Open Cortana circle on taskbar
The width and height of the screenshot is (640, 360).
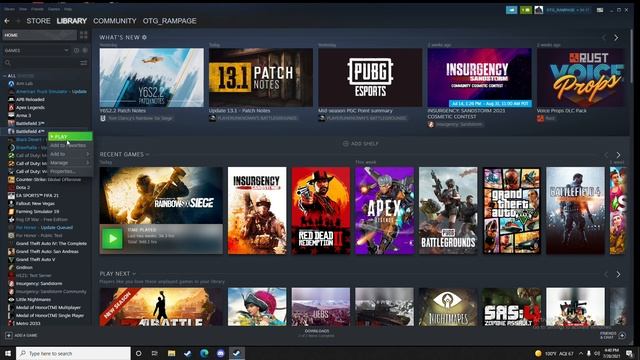click(x=139, y=353)
